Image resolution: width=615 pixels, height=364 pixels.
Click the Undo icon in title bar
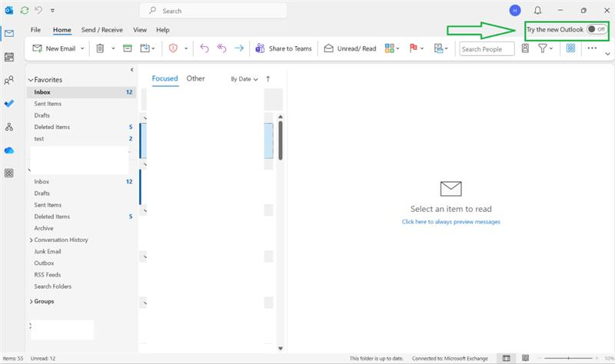coord(38,10)
